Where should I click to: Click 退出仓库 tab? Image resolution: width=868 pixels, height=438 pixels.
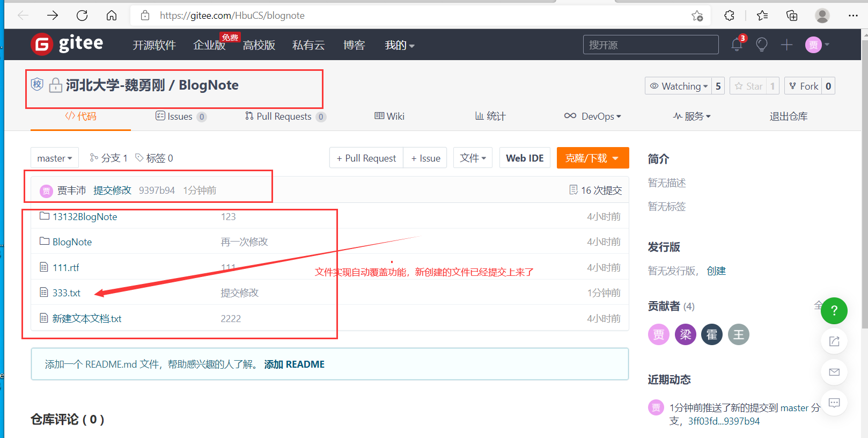(x=788, y=116)
